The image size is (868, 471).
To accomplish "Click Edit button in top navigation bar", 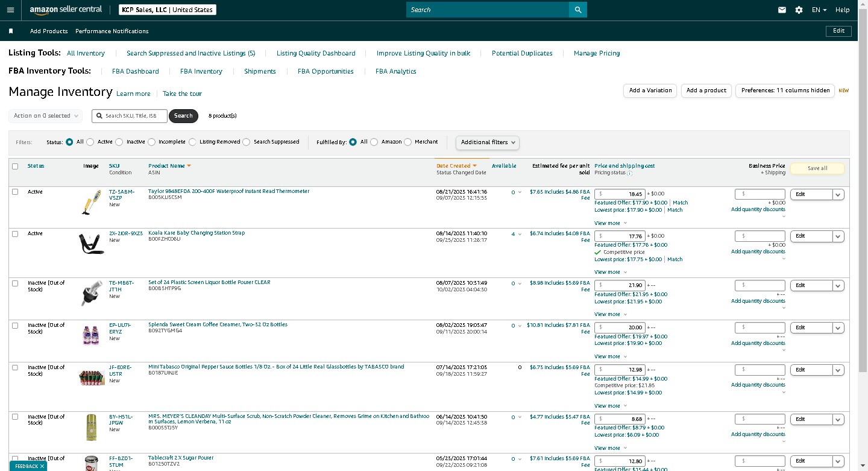I will (x=838, y=31).
